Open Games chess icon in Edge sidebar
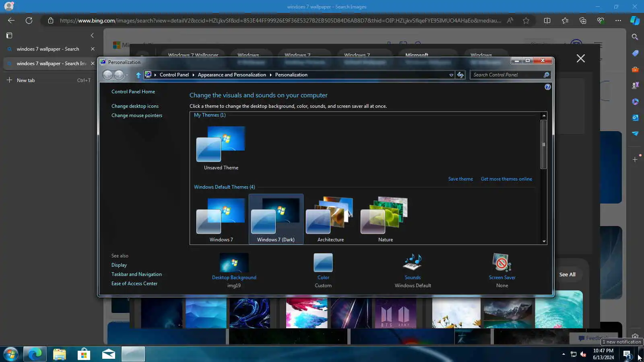This screenshot has height=362, width=644. coord(635,85)
